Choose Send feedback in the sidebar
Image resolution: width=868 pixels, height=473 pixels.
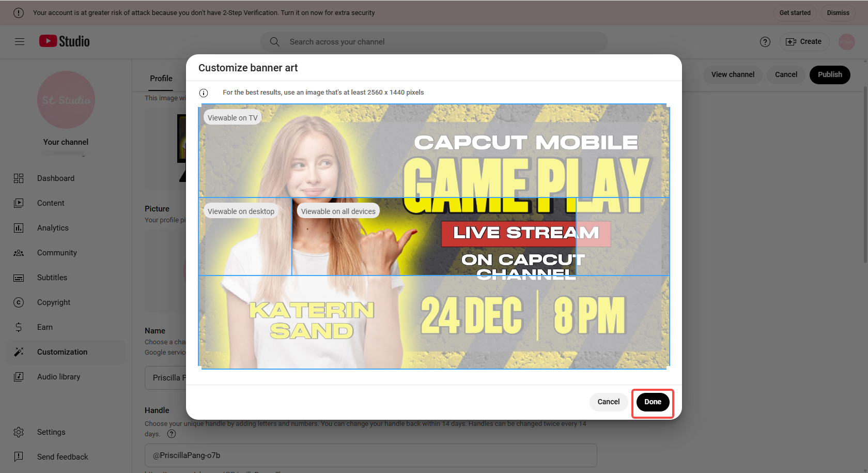pyautogui.click(x=66, y=457)
